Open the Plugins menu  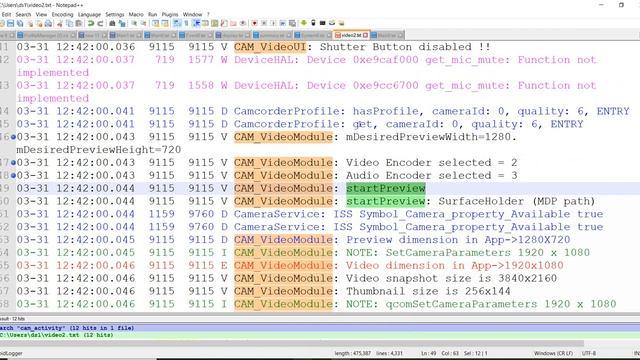pos(170,14)
